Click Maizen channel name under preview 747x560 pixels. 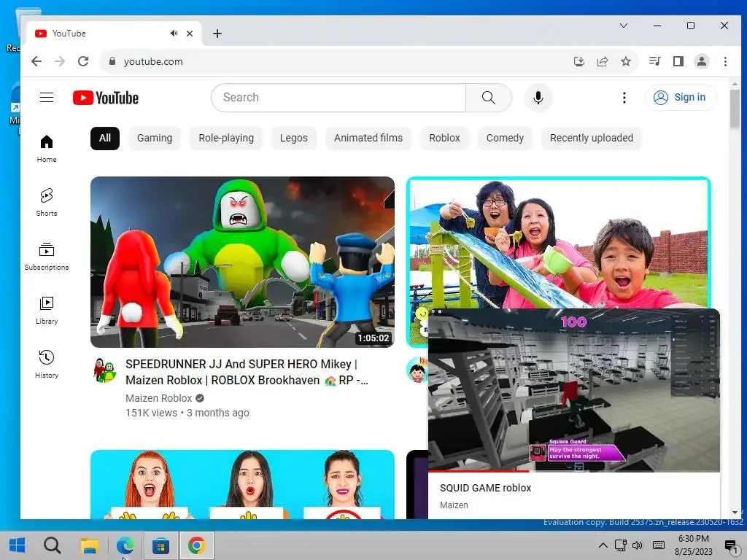(x=454, y=505)
